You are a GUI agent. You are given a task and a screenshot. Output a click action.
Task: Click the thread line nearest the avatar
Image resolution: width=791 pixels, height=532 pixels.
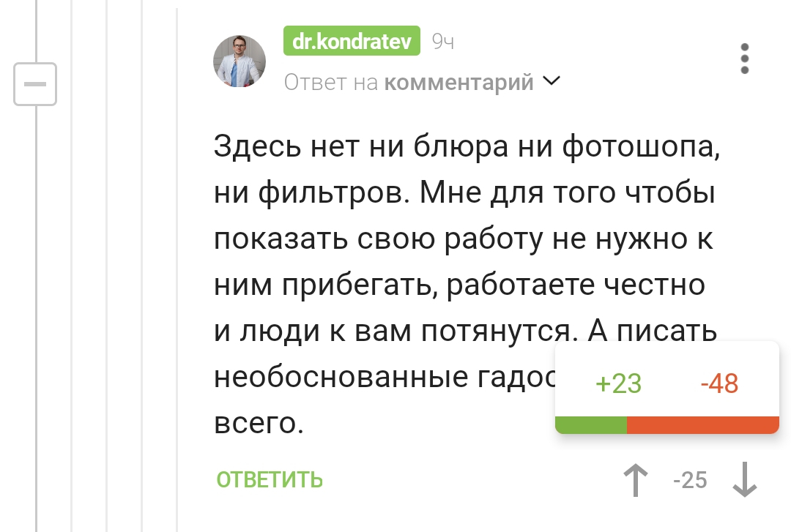(x=177, y=293)
